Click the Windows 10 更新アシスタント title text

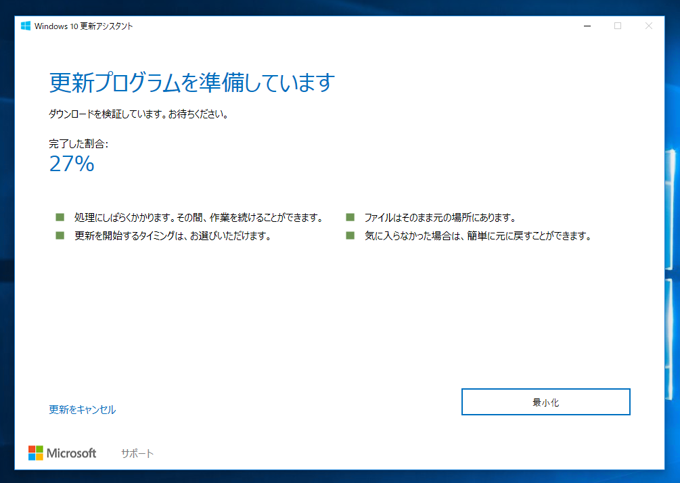(83, 26)
